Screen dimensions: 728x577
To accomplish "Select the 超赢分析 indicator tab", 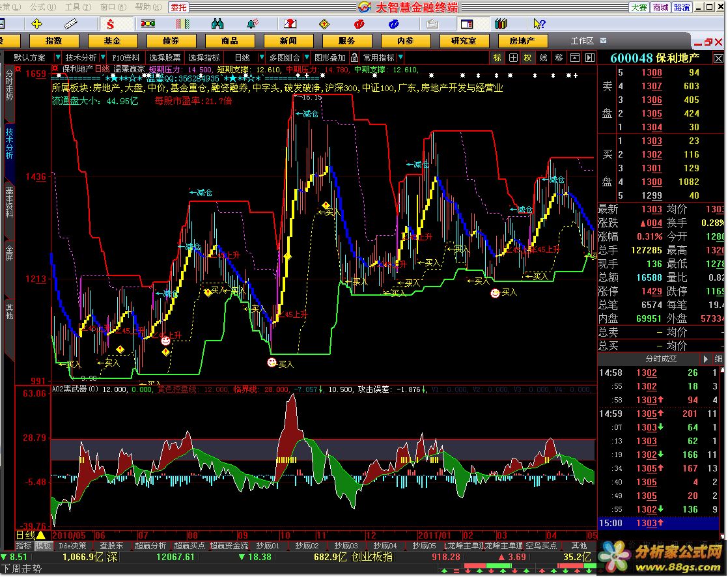I will click(x=150, y=546).
